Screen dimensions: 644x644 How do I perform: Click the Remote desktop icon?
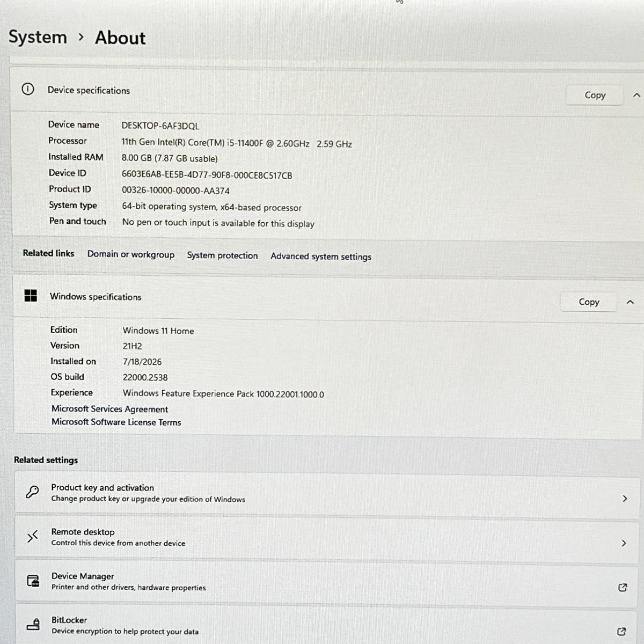33,536
